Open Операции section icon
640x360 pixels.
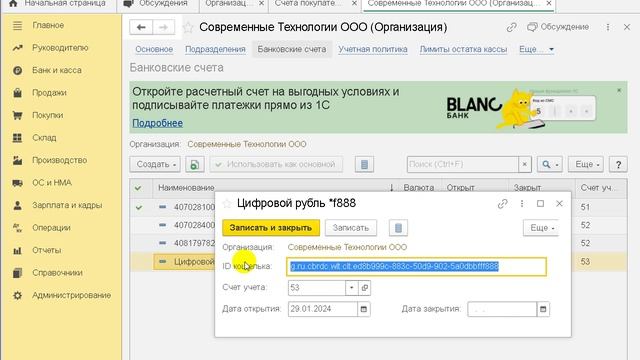coord(17,228)
